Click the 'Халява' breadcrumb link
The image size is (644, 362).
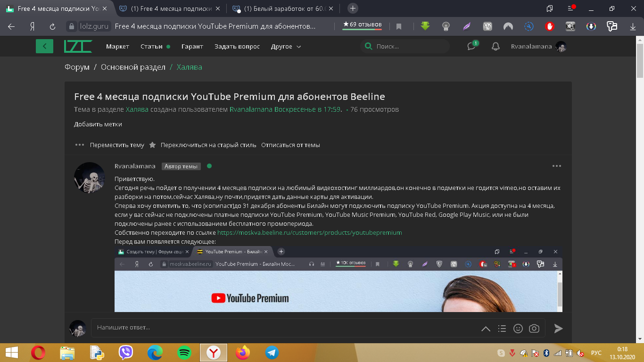tap(189, 67)
